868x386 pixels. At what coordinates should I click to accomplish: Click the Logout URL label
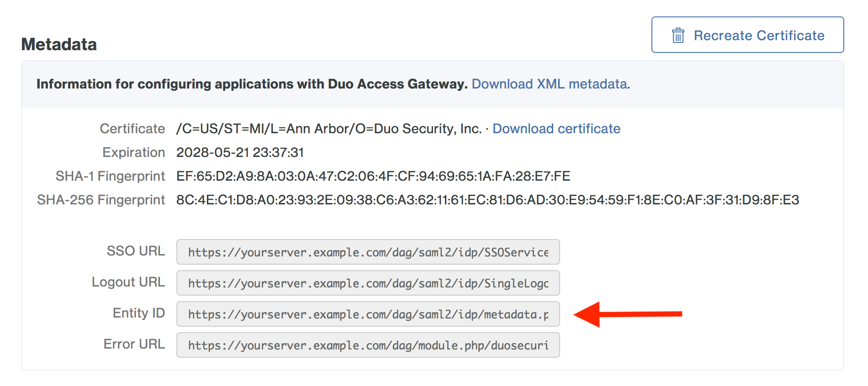[x=128, y=282]
